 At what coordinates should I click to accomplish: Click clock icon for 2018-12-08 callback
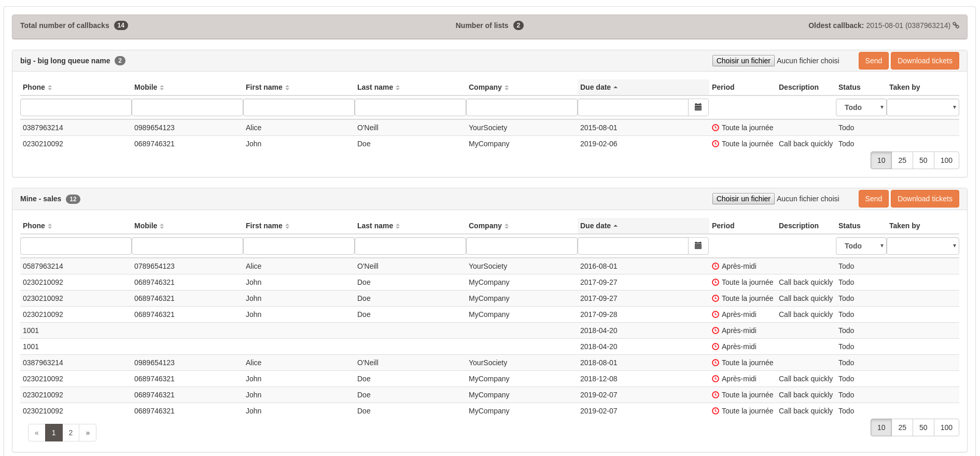716,379
